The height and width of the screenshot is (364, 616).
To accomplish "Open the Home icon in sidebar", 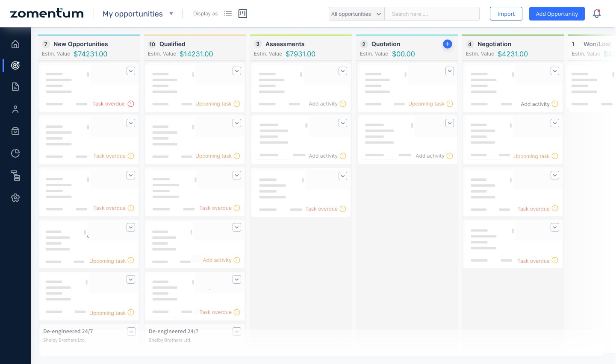I will [15, 44].
